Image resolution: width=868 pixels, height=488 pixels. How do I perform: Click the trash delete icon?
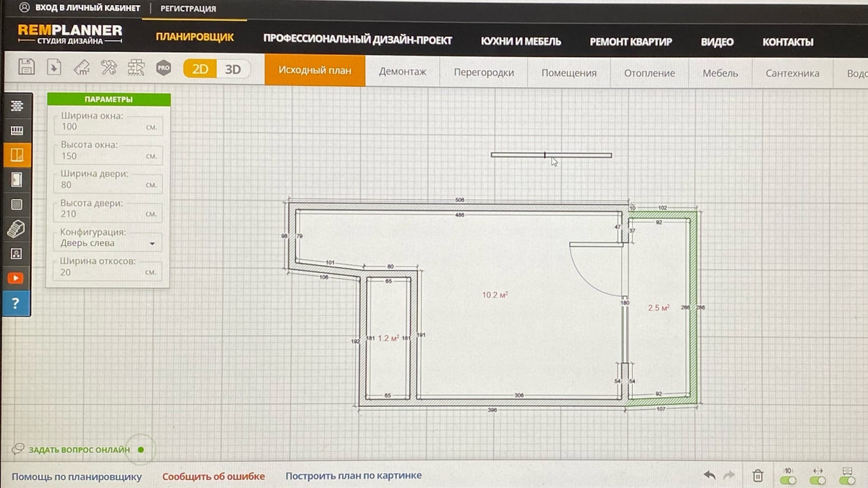click(x=758, y=476)
